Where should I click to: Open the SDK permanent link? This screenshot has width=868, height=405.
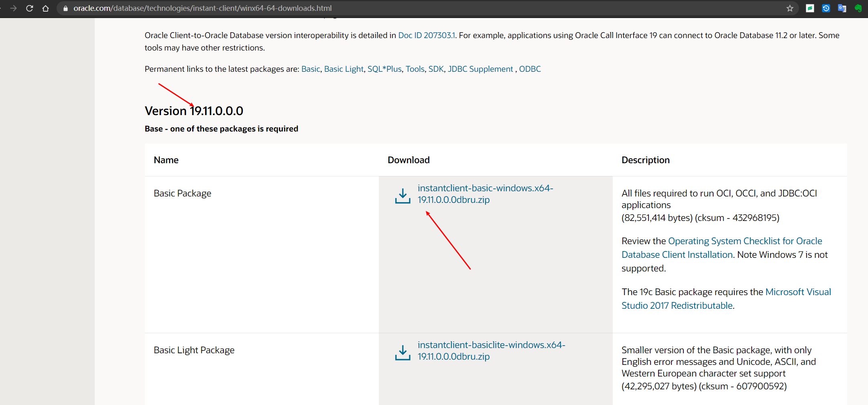[x=436, y=69]
